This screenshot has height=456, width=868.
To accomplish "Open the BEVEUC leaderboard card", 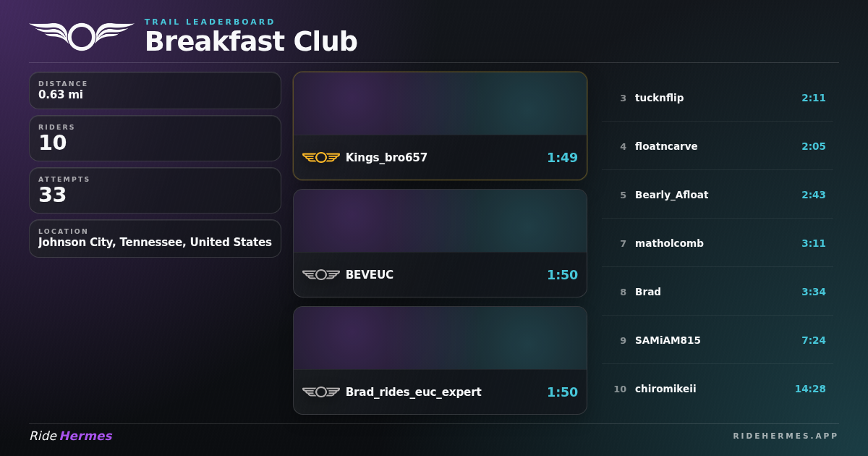I will click(440, 242).
